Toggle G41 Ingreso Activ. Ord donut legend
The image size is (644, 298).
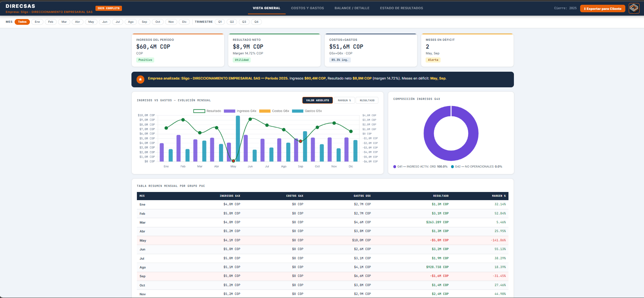420,166
